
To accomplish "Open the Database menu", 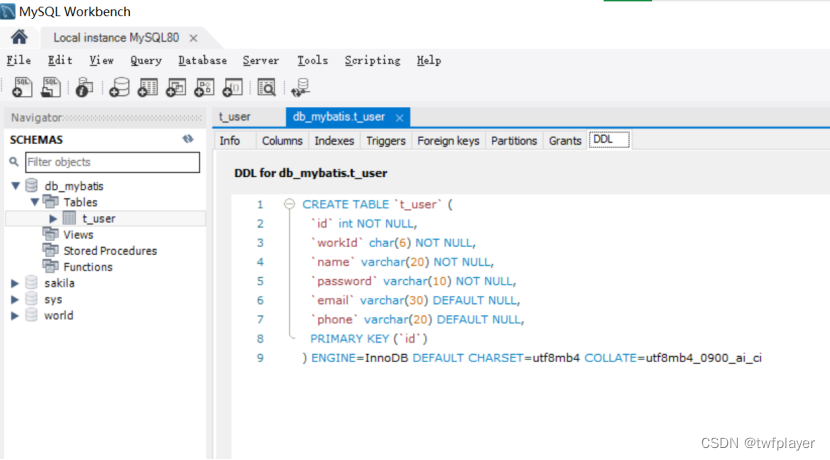I will [203, 60].
